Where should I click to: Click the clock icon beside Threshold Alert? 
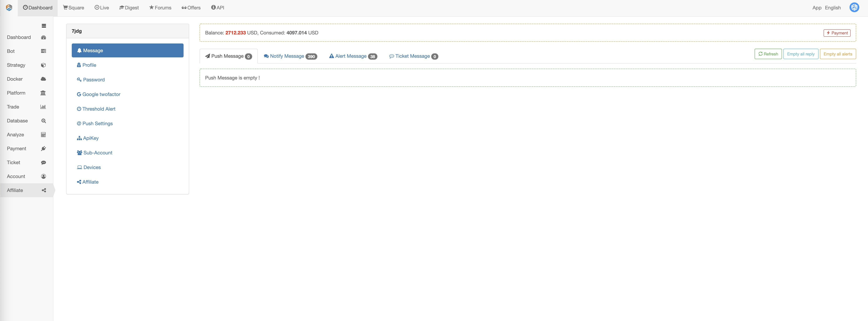79,109
